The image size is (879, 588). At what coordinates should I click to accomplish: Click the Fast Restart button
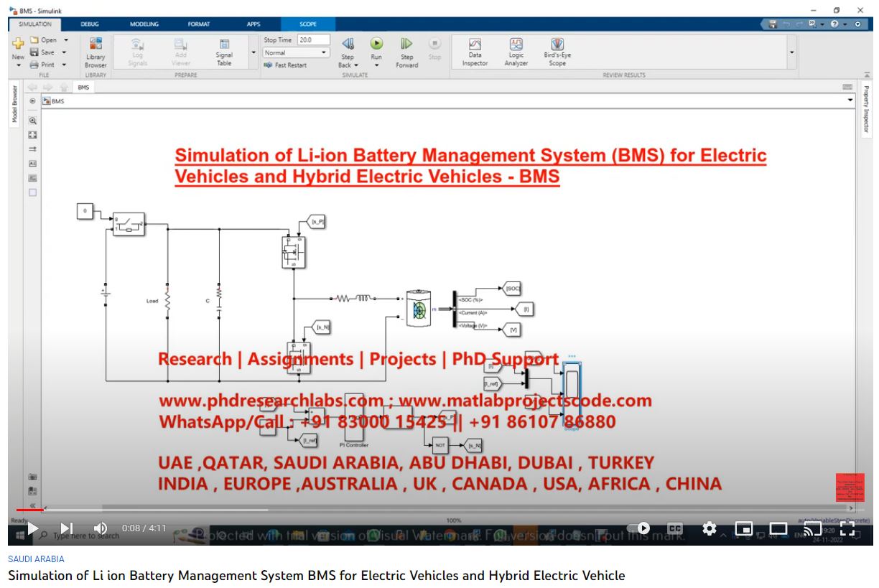[x=285, y=65]
